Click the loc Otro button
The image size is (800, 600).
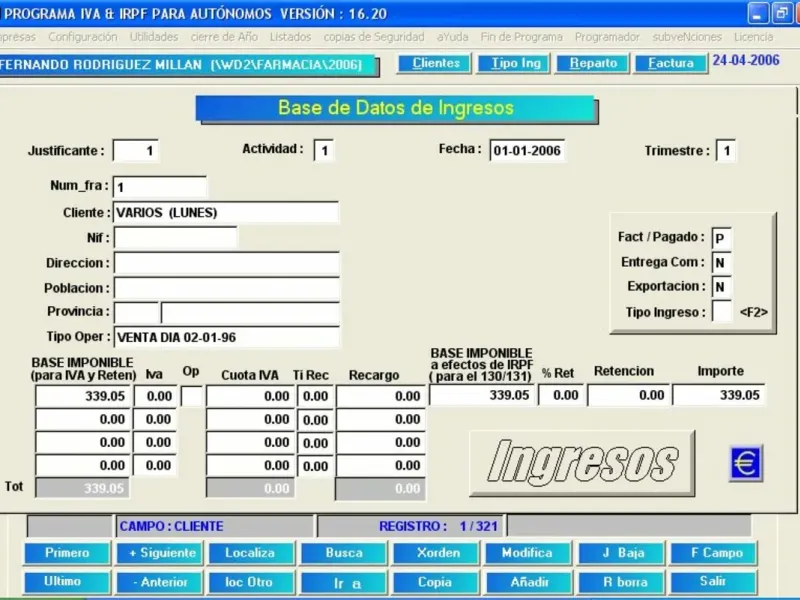pos(252,582)
